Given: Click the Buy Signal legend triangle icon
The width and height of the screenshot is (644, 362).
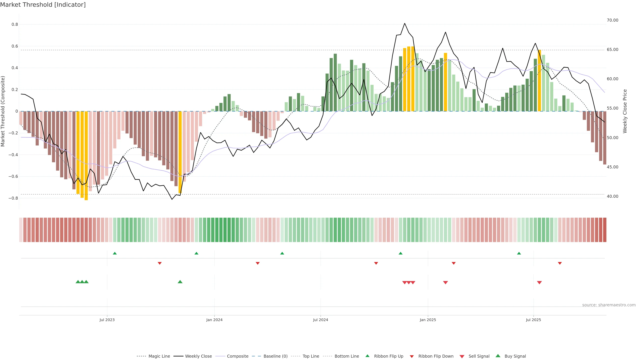Looking at the screenshot, I should click(x=498, y=356).
